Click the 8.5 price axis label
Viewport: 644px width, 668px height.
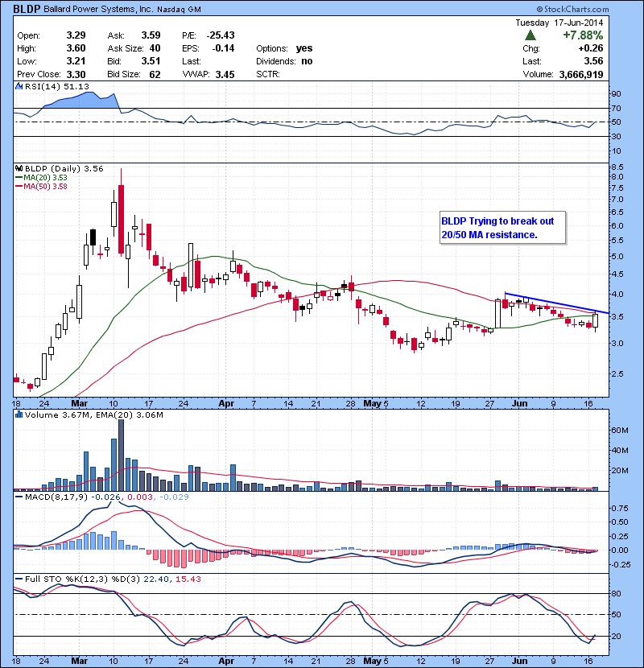click(617, 167)
